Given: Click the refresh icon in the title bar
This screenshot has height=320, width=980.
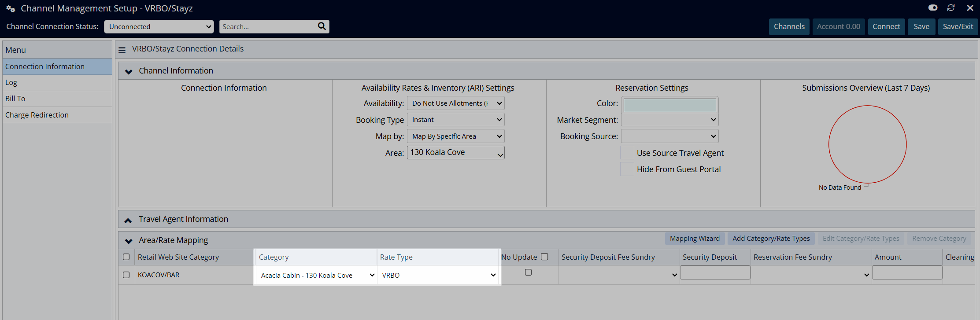Looking at the screenshot, I should tap(951, 8).
